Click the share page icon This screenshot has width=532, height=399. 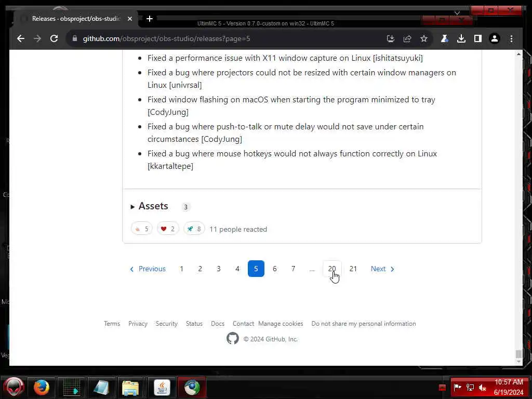[x=407, y=38]
